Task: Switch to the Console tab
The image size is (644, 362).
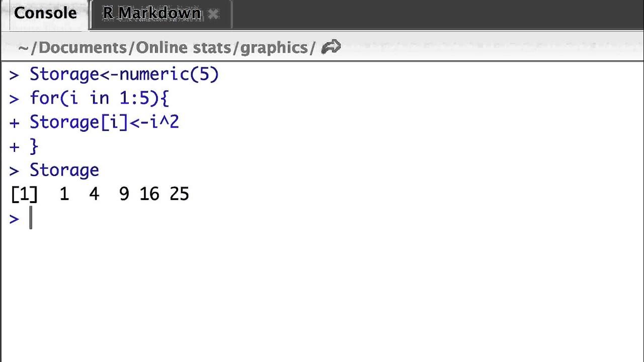Action: (45, 13)
